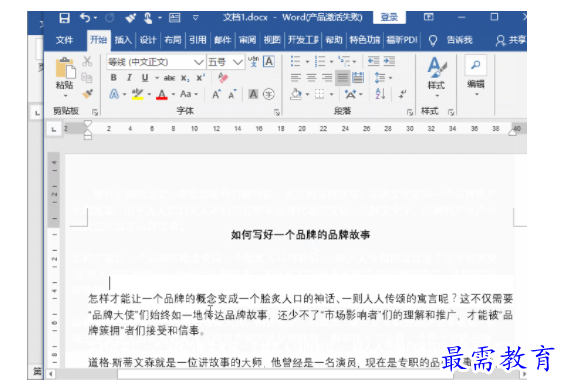Open the 文件 menu
This screenshot has width=563, height=390.
pyautogui.click(x=64, y=40)
